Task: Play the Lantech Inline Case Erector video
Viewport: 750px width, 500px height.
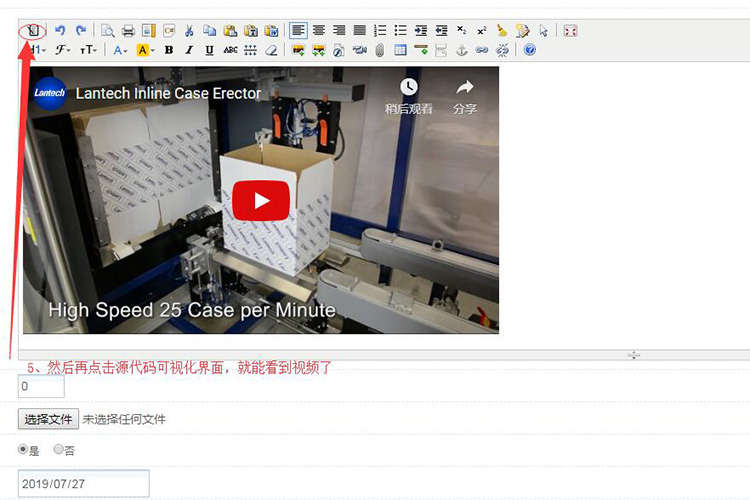Action: pyautogui.click(x=261, y=200)
